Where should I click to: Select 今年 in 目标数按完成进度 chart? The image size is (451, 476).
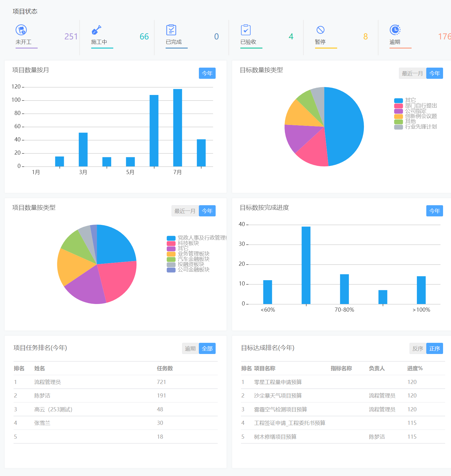(x=435, y=211)
